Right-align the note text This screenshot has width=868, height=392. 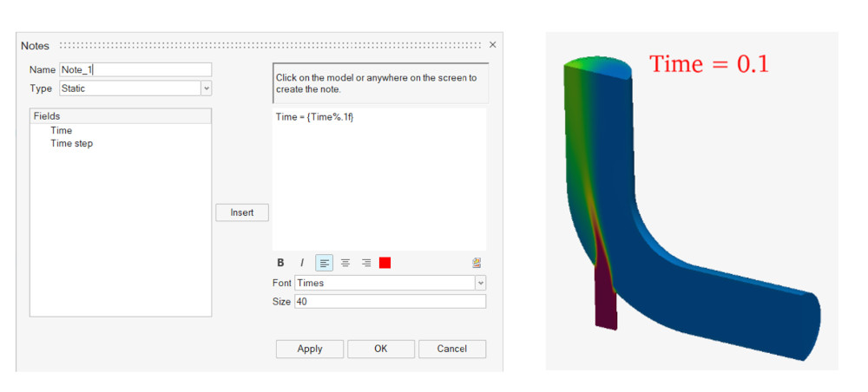[366, 263]
